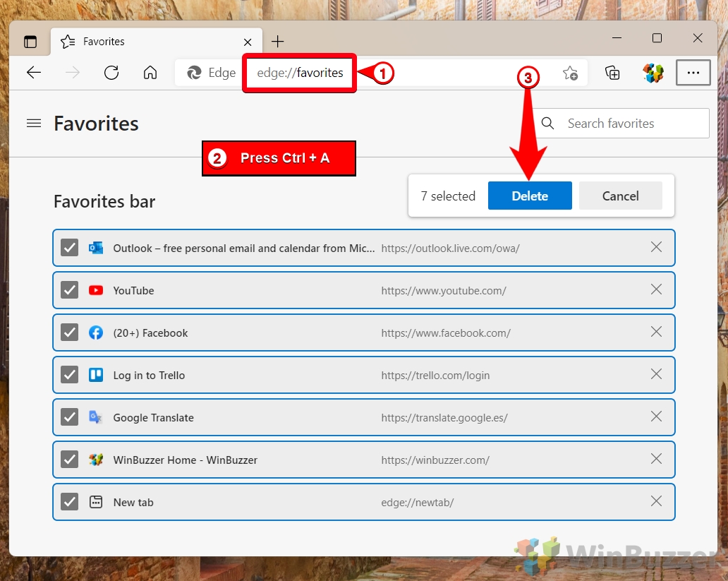The width and height of the screenshot is (728, 581).
Task: Add this page to favorites star icon
Action: point(570,73)
